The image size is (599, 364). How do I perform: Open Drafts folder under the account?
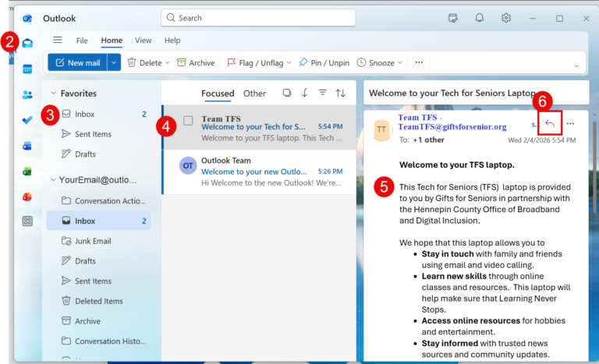tap(99, 261)
